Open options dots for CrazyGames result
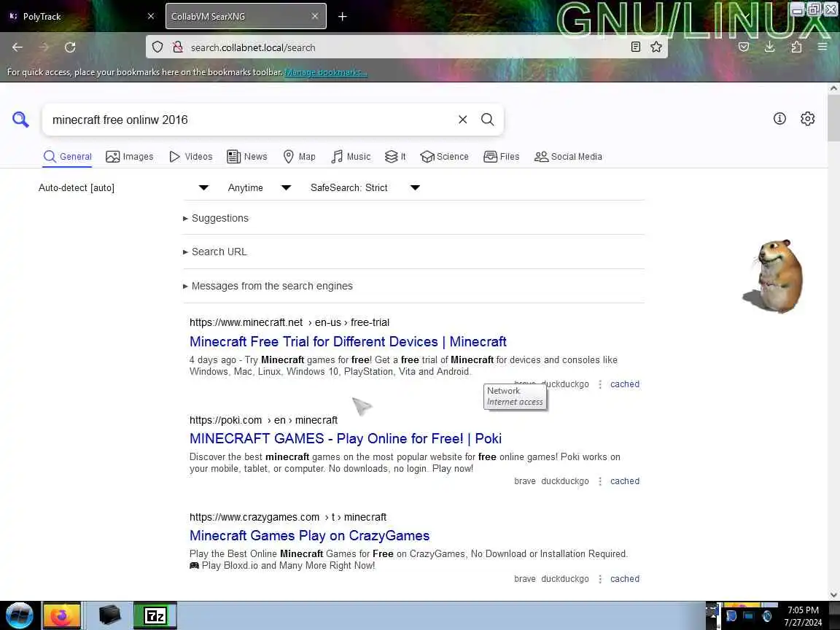840x630 pixels. (x=600, y=578)
